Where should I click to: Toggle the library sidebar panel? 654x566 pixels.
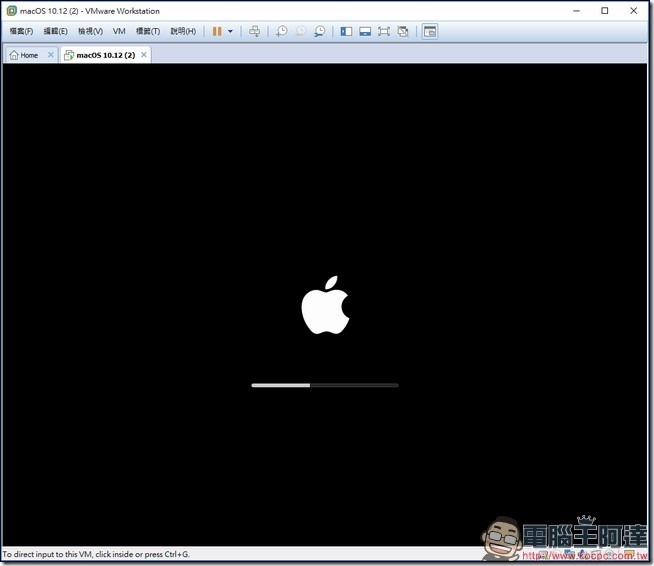tap(346, 31)
